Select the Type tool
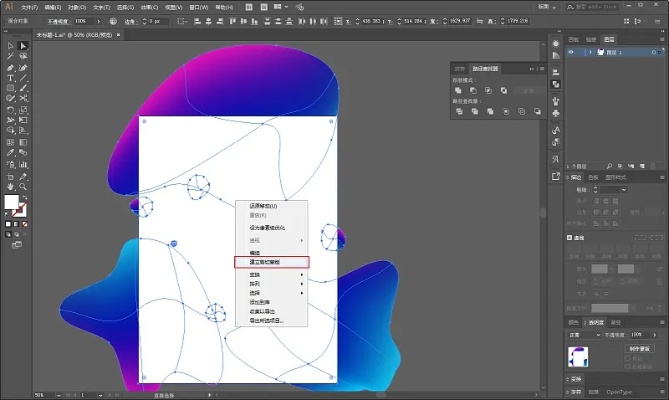The image size is (669, 400). pyautogui.click(x=10, y=78)
